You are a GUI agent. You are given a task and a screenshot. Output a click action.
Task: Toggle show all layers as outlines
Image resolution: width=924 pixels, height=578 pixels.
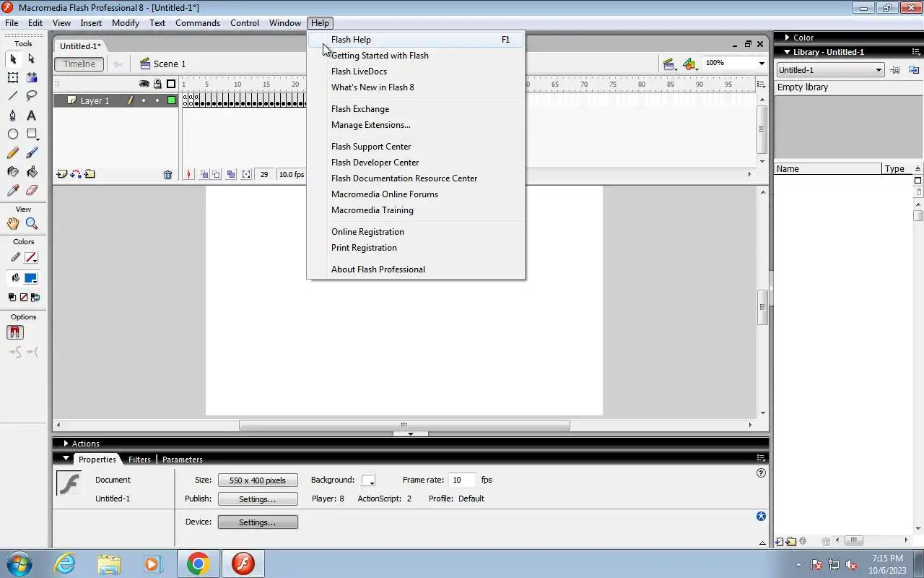(171, 84)
